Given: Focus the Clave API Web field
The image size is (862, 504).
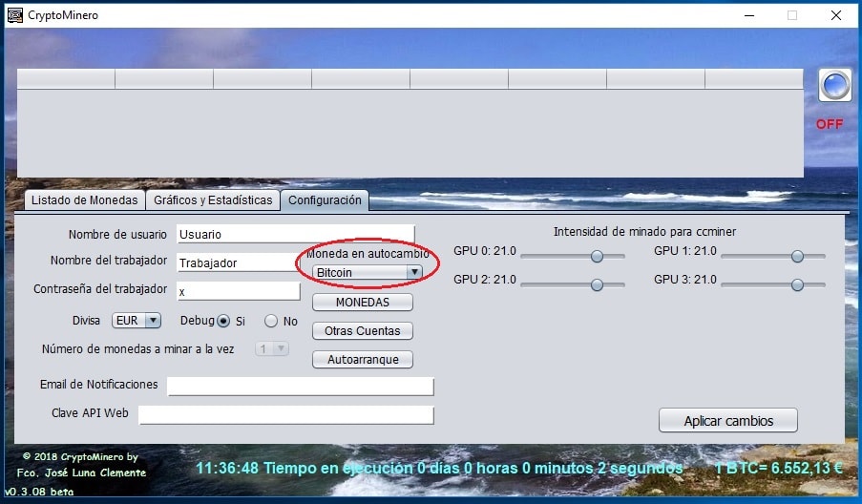Looking at the screenshot, I should [285, 415].
